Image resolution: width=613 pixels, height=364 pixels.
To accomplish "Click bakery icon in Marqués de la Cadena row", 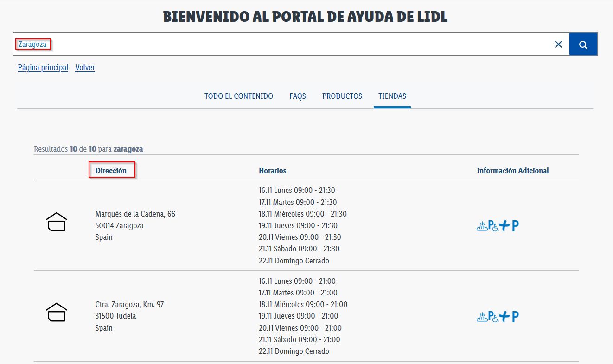I will [482, 226].
